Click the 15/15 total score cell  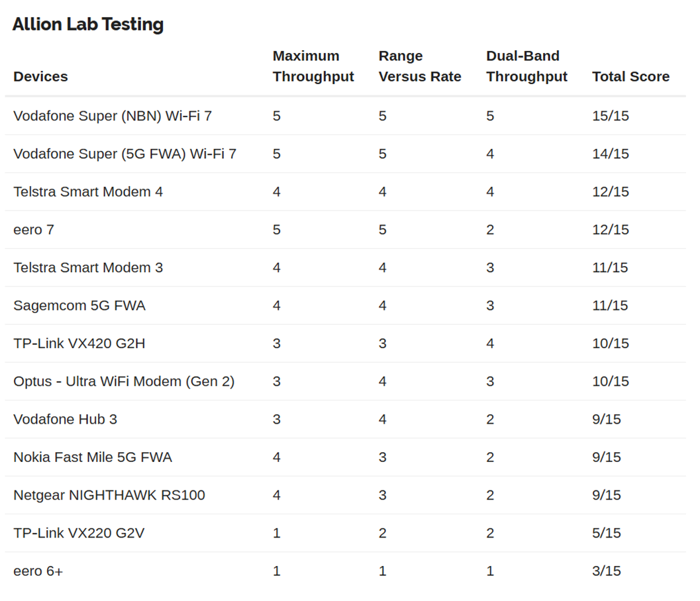610,116
